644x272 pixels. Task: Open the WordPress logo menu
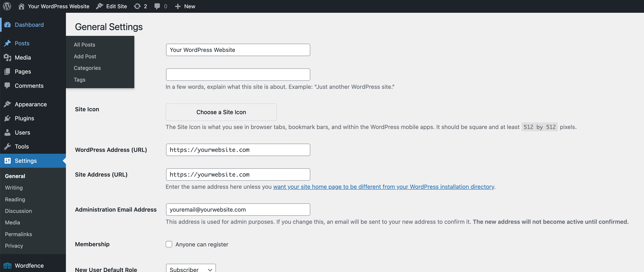[7, 6]
